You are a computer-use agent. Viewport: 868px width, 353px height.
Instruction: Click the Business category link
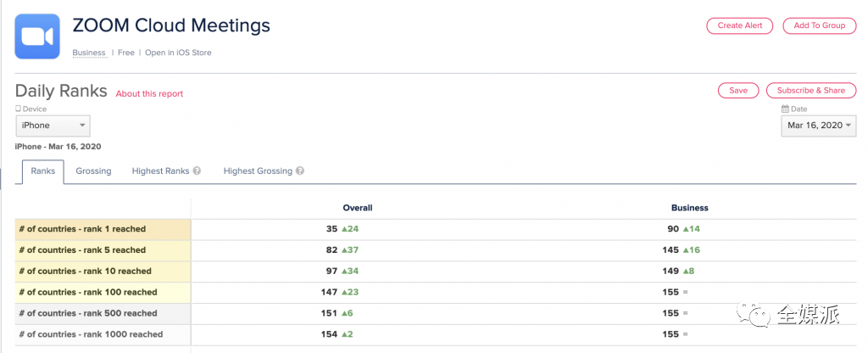coord(89,53)
